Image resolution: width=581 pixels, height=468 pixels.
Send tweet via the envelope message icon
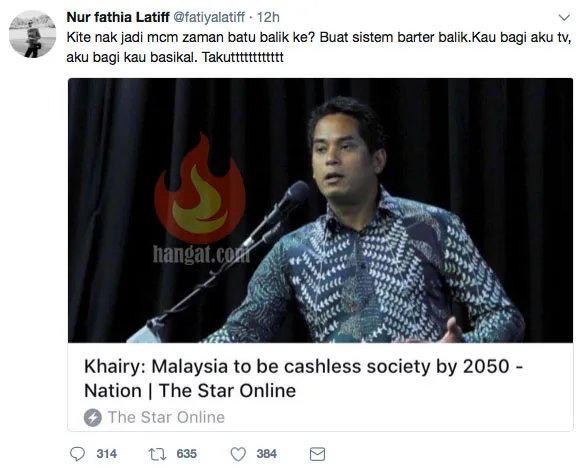[317, 454]
